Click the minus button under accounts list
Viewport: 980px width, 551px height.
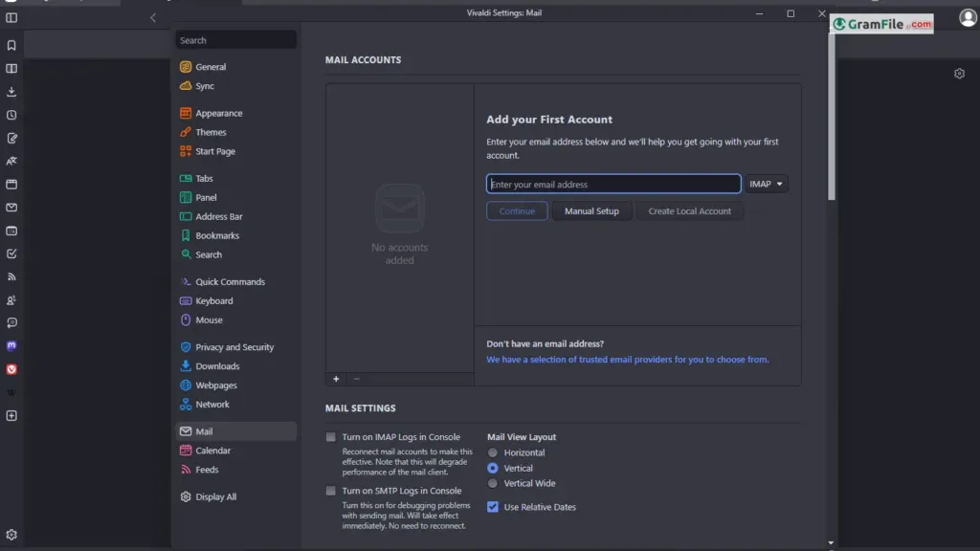click(356, 379)
